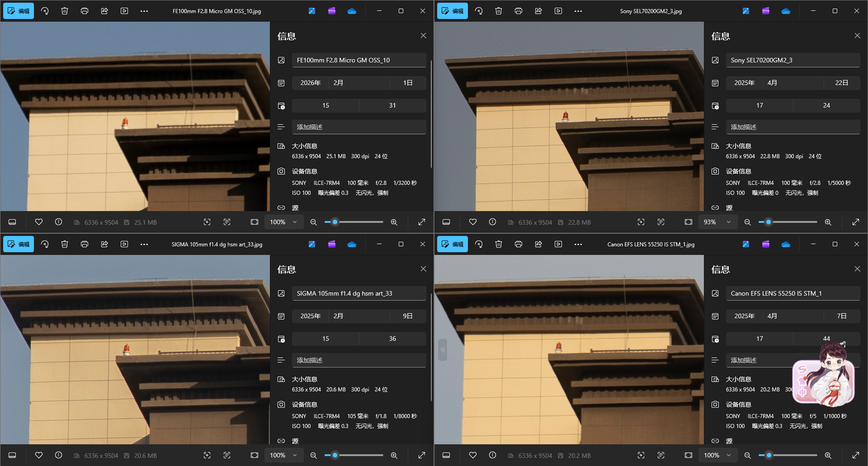The width and height of the screenshot is (868, 466).
Task: Start slideshow in the FE100mm window
Action: [x=124, y=11]
